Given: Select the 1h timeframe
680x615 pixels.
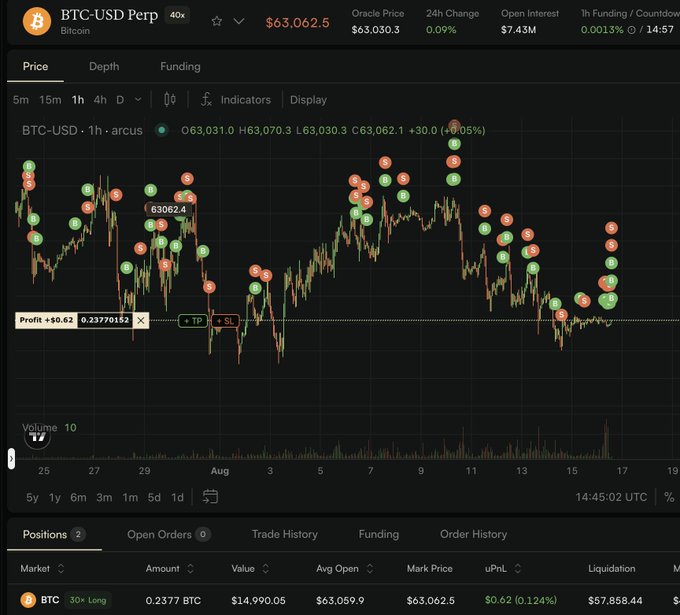Looking at the screenshot, I should tap(78, 100).
